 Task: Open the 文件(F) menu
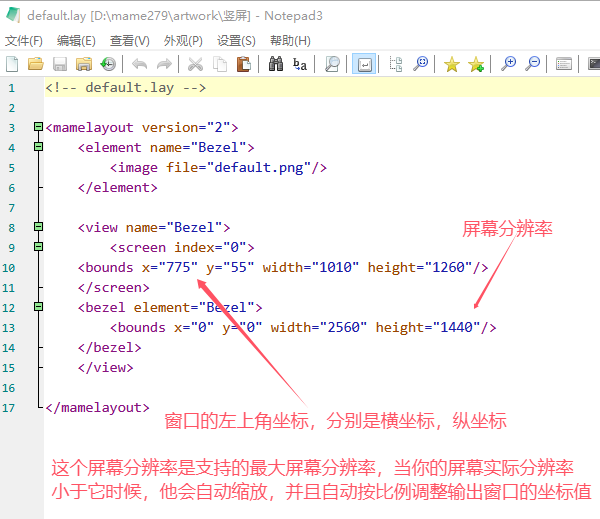point(24,41)
